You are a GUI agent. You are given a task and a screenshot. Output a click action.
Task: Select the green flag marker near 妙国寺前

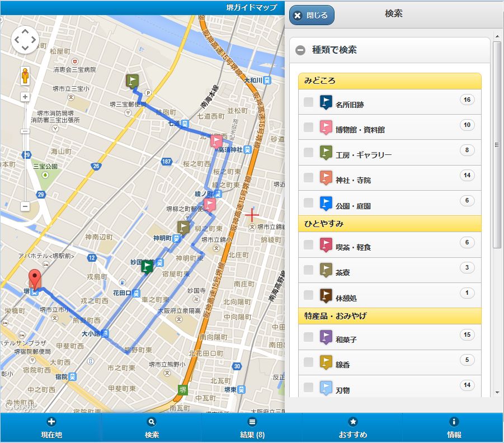click(147, 266)
